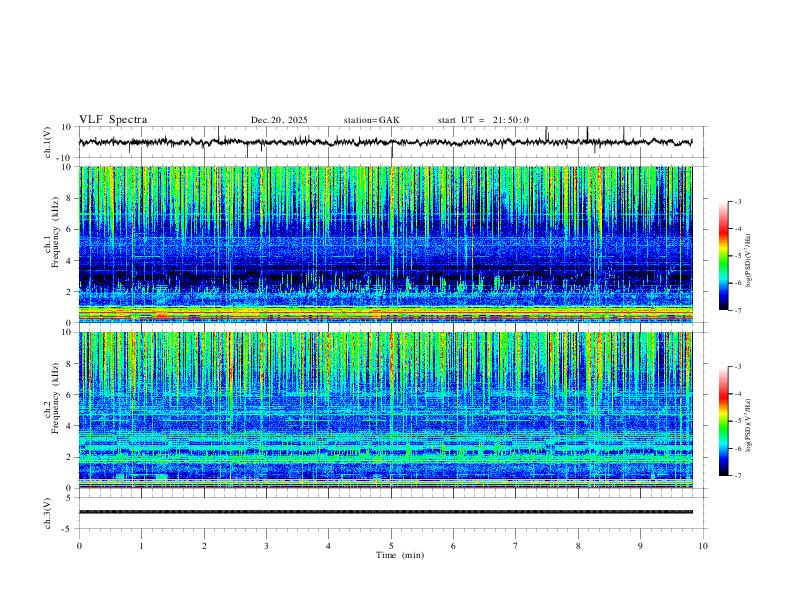
Task: Click the log(PSD) label beside ch.1 colorbar
Action: point(749,261)
